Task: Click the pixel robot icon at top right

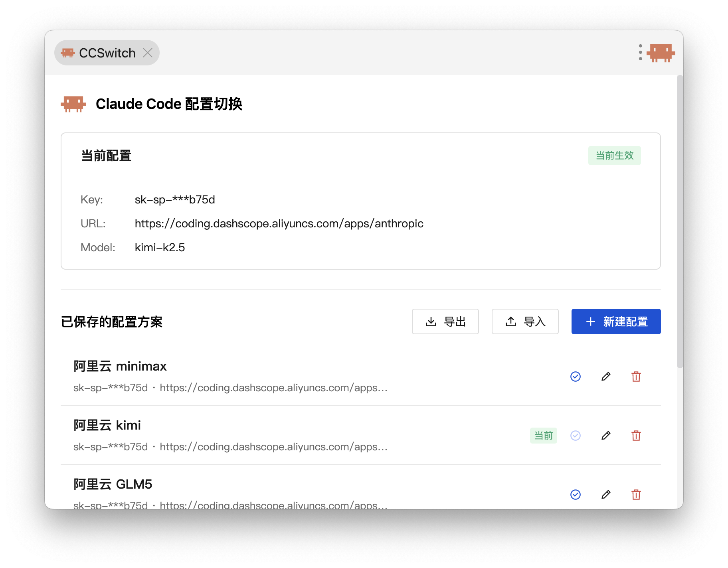Action: (x=661, y=53)
